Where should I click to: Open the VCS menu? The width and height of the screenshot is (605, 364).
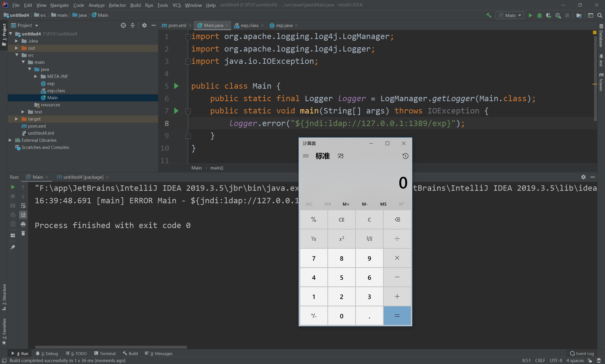pos(177,5)
